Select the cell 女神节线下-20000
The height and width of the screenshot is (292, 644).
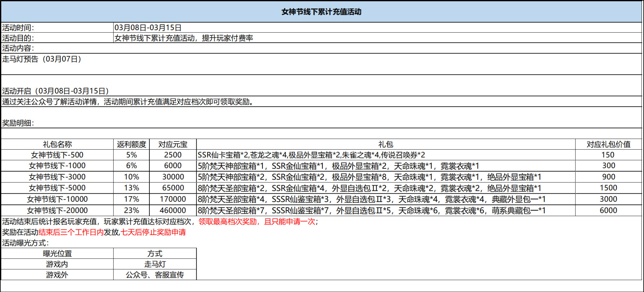point(57,210)
